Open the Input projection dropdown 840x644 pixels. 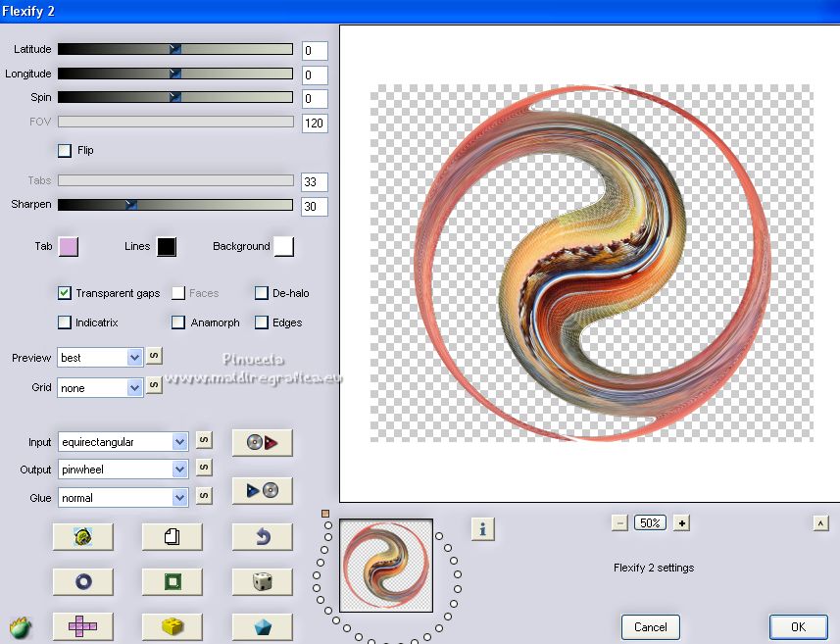123,442
